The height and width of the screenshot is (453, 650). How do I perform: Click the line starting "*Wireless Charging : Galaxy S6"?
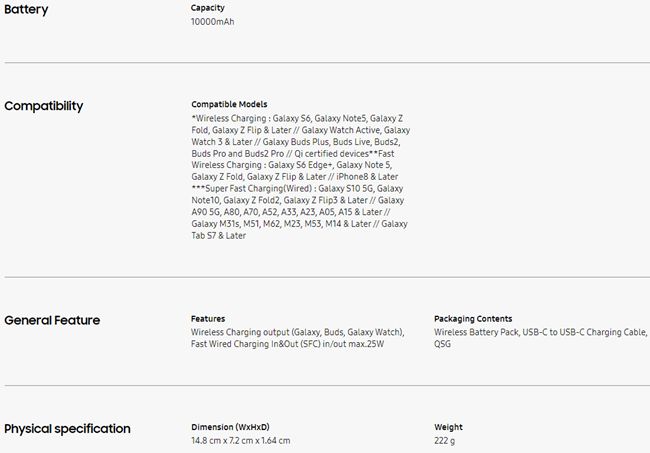[x=298, y=118]
